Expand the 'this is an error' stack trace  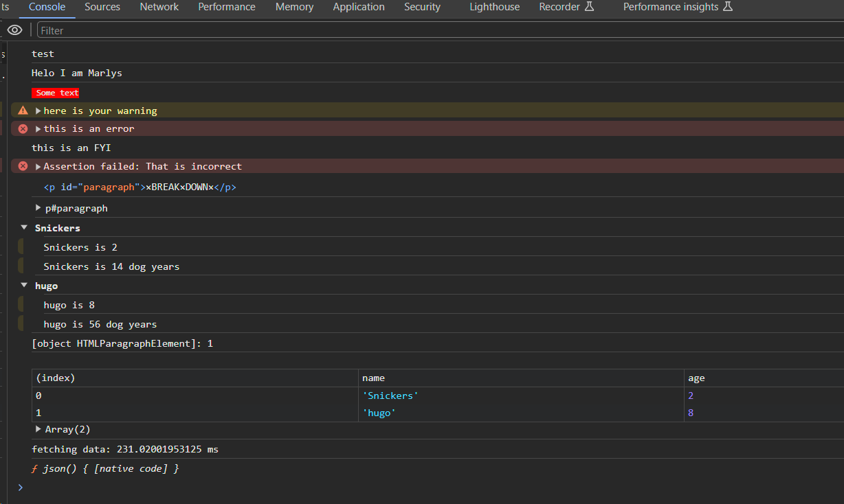click(38, 128)
